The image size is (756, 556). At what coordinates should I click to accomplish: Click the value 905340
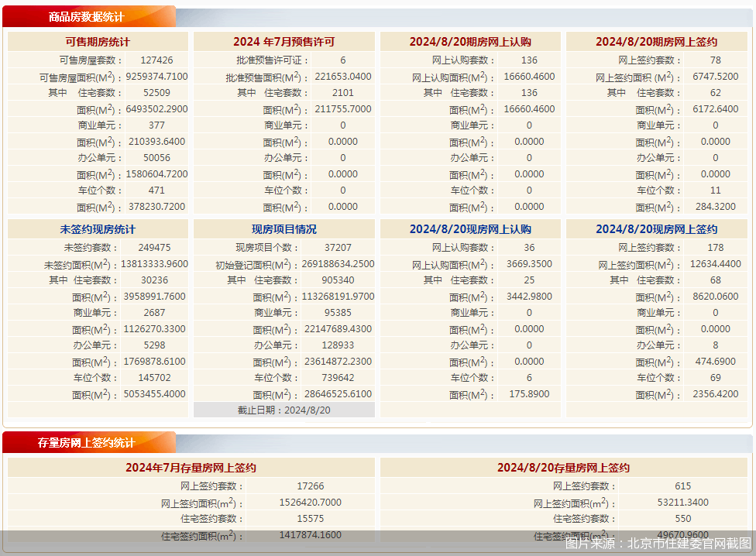click(338, 280)
